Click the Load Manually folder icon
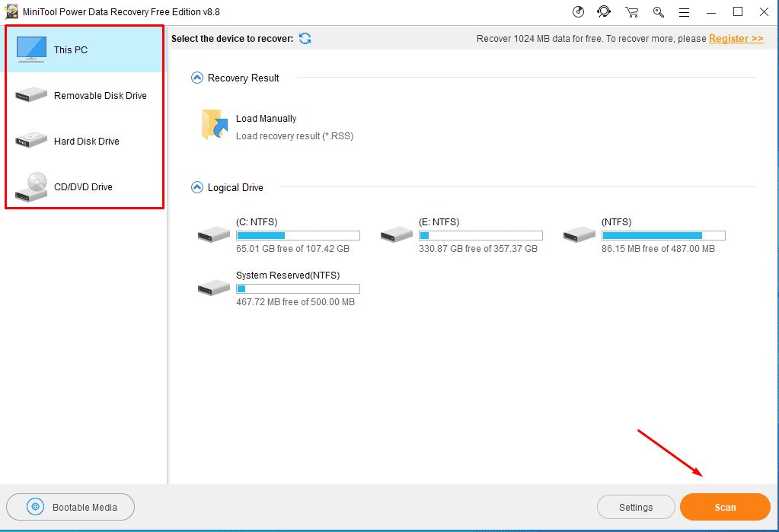The image size is (779, 532). (216, 126)
